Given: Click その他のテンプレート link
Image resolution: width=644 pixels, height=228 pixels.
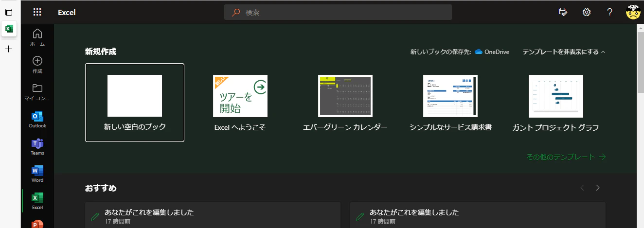Looking at the screenshot, I should [566, 157].
